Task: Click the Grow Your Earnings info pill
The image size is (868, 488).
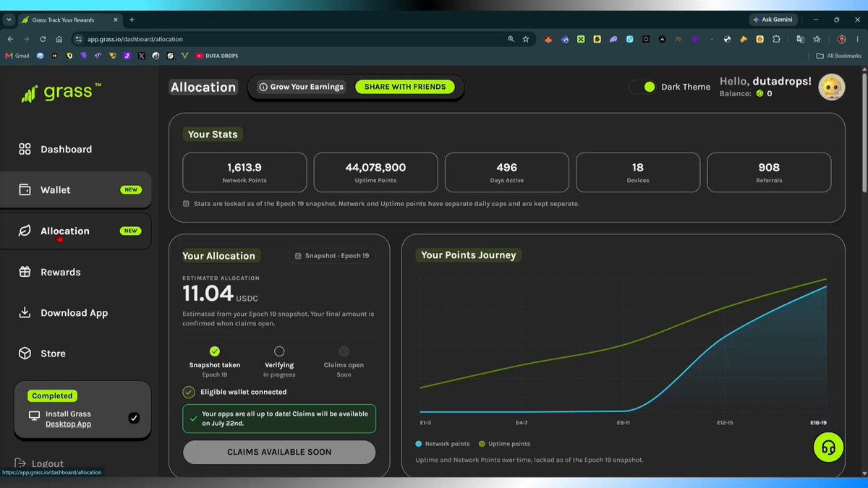Action: click(x=302, y=87)
